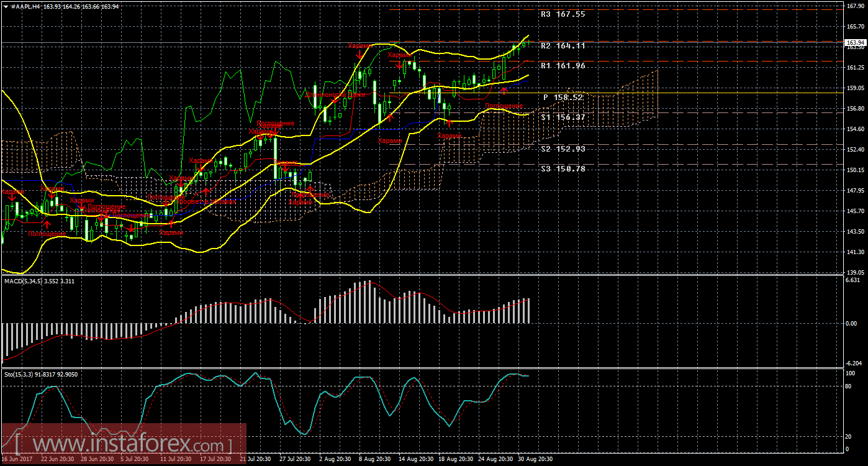Click the Просвет в облаках pattern label
The width and height of the screenshot is (868, 466).
tap(207, 201)
